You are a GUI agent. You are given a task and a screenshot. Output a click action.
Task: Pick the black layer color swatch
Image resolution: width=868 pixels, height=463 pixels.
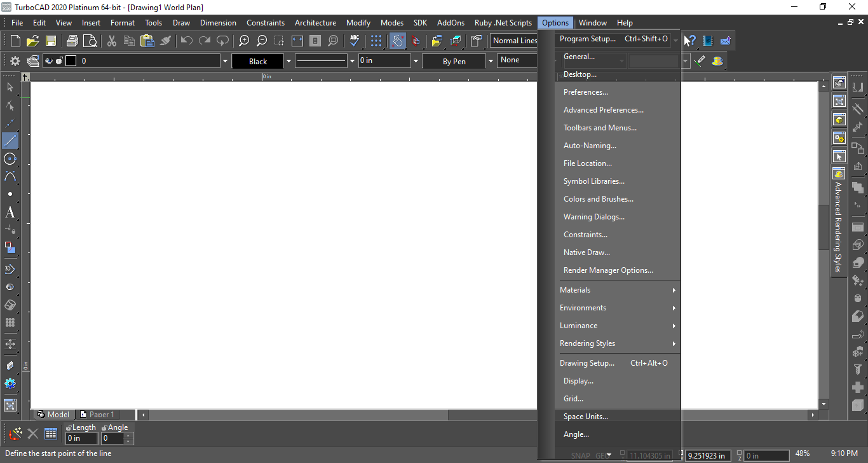(71, 61)
